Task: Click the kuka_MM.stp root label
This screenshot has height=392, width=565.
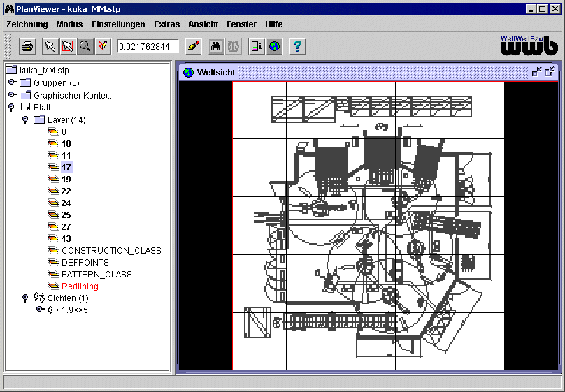Action: click(44, 70)
